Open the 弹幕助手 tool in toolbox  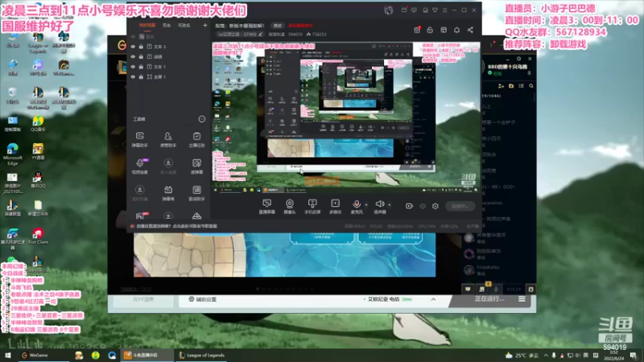tap(139, 139)
